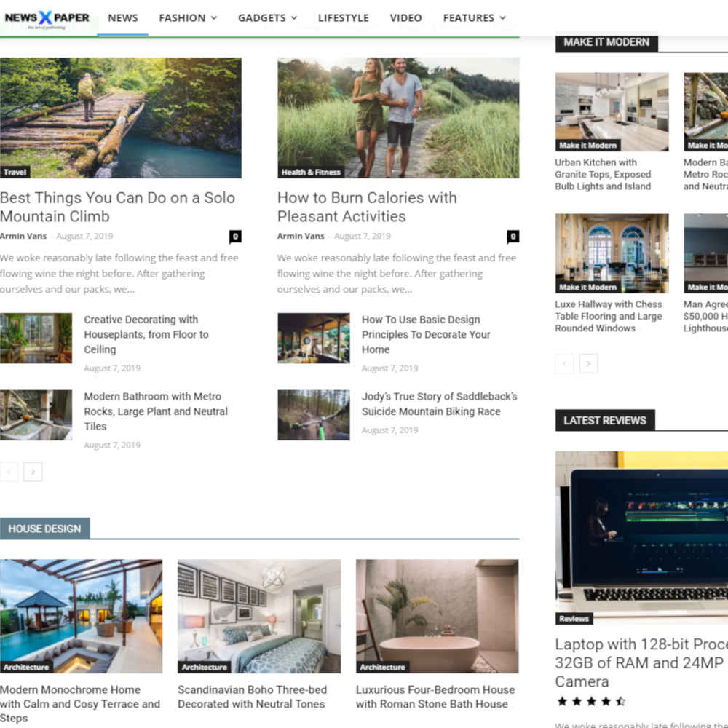This screenshot has height=728, width=728.
Task: Open the Luxe Hallway with Chess Table article
Action: (x=609, y=316)
